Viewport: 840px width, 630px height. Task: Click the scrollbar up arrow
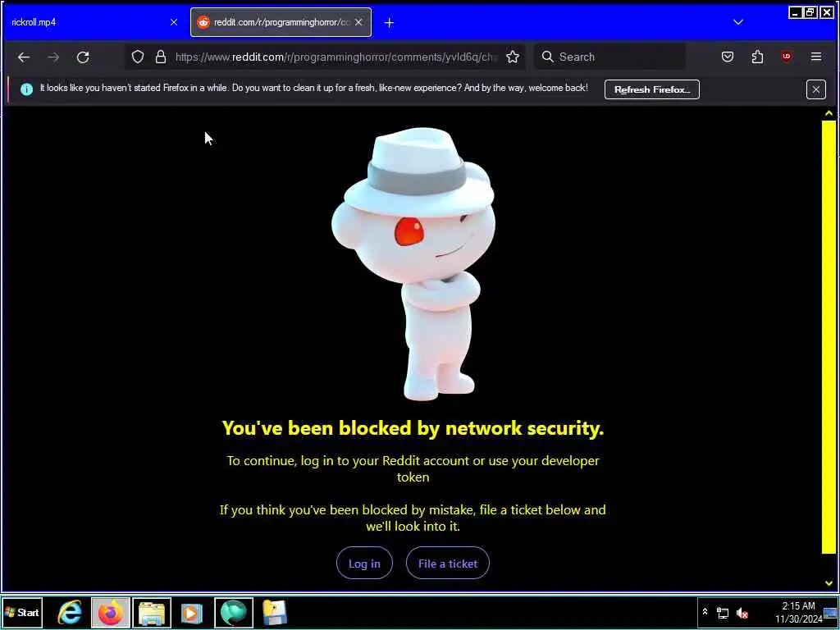829,113
